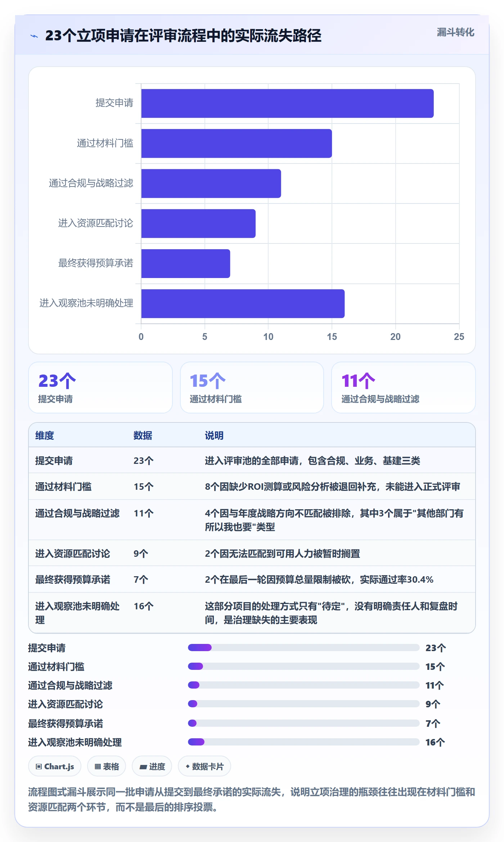
Task: Select the 15个 通过材料门槛 stat card
Action: click(x=252, y=388)
